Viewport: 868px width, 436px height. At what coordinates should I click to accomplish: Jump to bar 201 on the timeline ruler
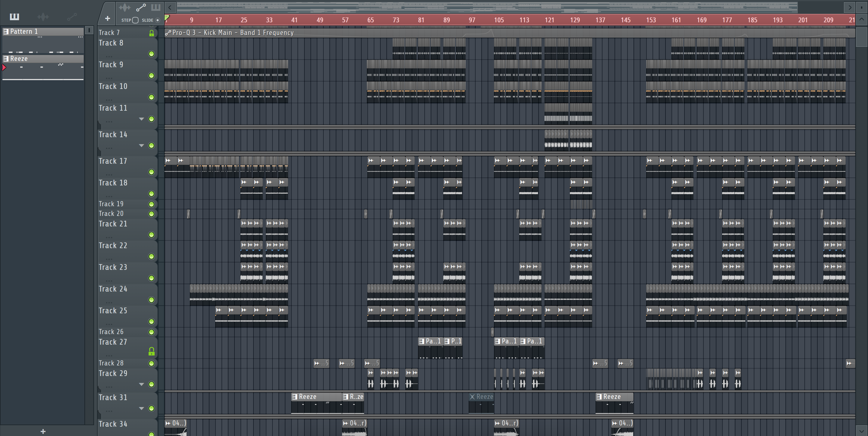(x=803, y=20)
